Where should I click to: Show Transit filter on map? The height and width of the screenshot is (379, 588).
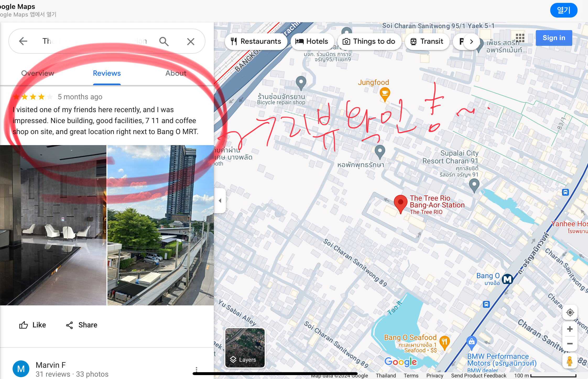click(x=427, y=41)
